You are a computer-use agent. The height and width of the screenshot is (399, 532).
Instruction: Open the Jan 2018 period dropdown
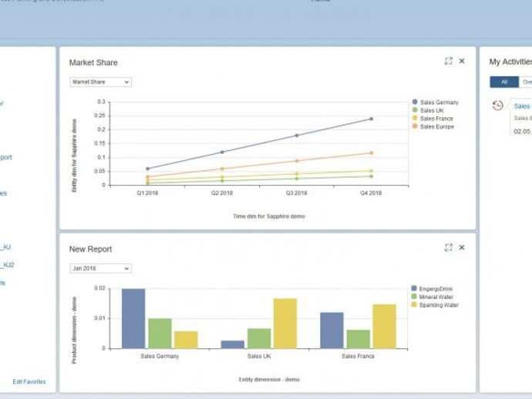point(100,269)
